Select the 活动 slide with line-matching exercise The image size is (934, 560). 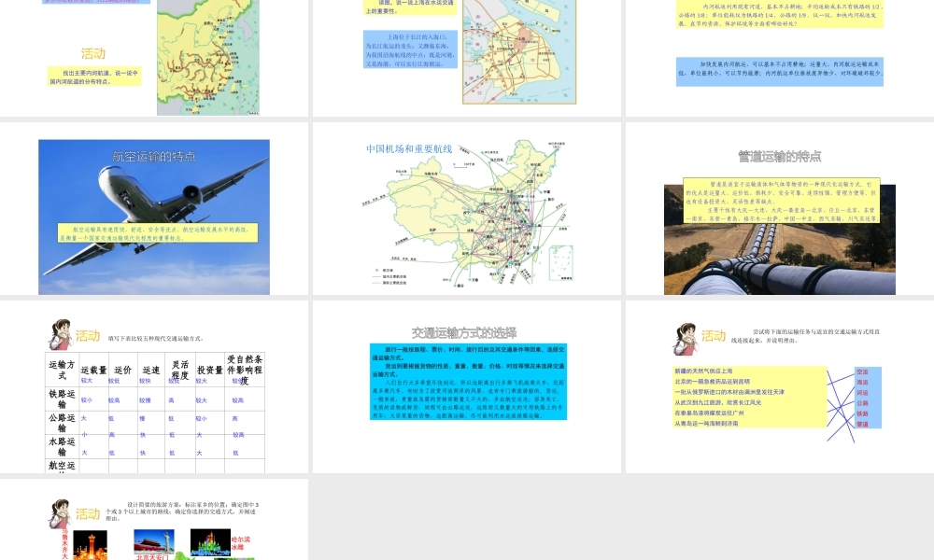tap(780, 386)
